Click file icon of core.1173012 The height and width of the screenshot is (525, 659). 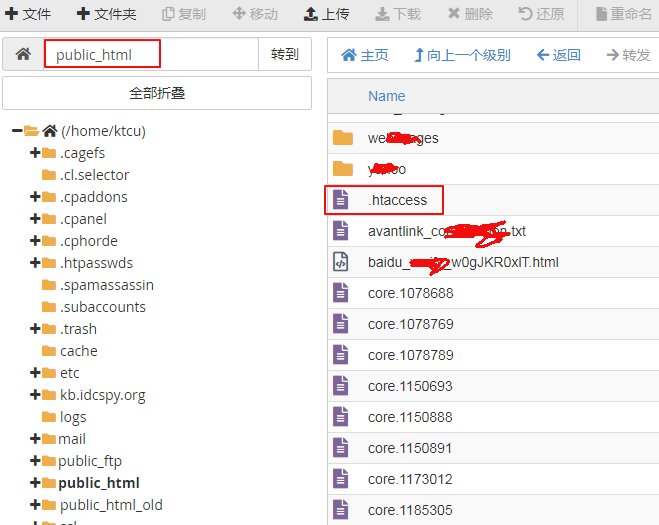341,479
